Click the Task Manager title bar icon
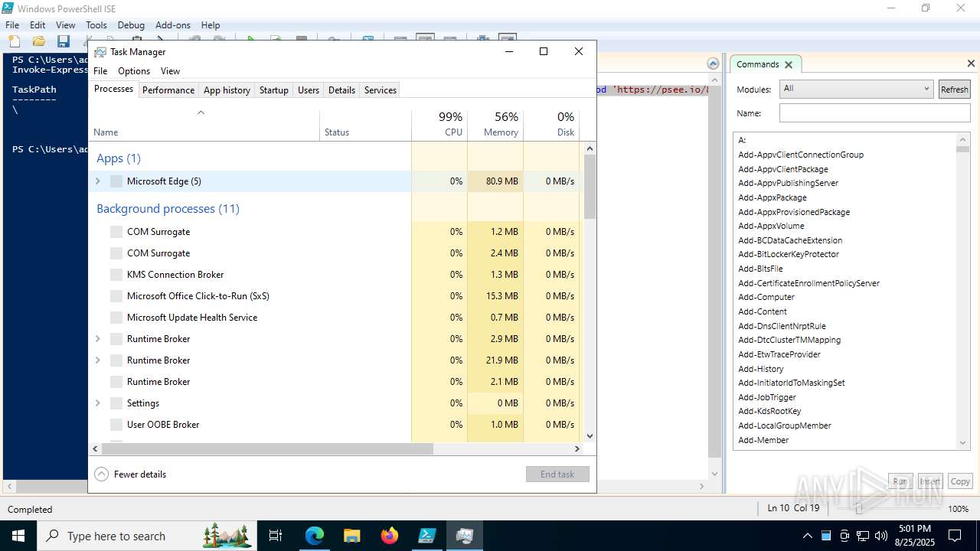Viewport: 980px width, 551px height. 100,52
